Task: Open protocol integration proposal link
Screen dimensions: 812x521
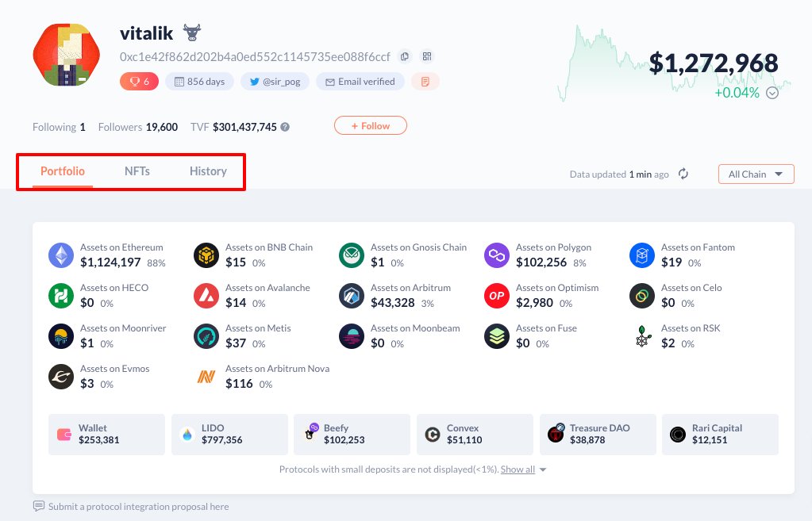Action: (138, 506)
